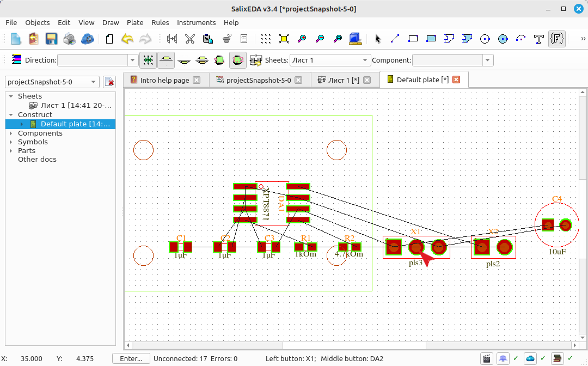Toggle the {F} field insert tool

tap(557, 39)
